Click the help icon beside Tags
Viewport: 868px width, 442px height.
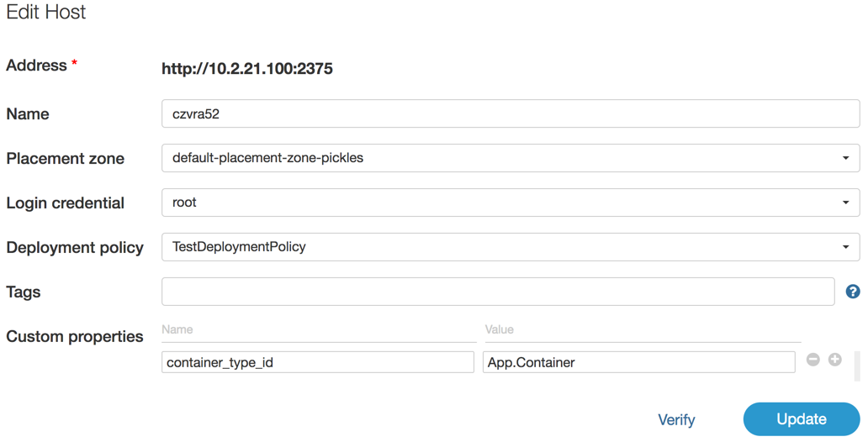852,292
